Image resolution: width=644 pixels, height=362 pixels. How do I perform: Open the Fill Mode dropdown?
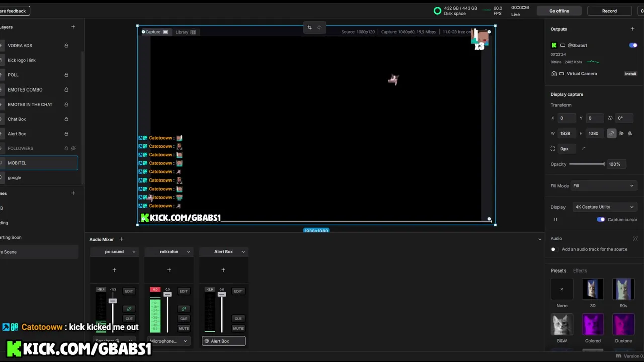pyautogui.click(x=603, y=186)
